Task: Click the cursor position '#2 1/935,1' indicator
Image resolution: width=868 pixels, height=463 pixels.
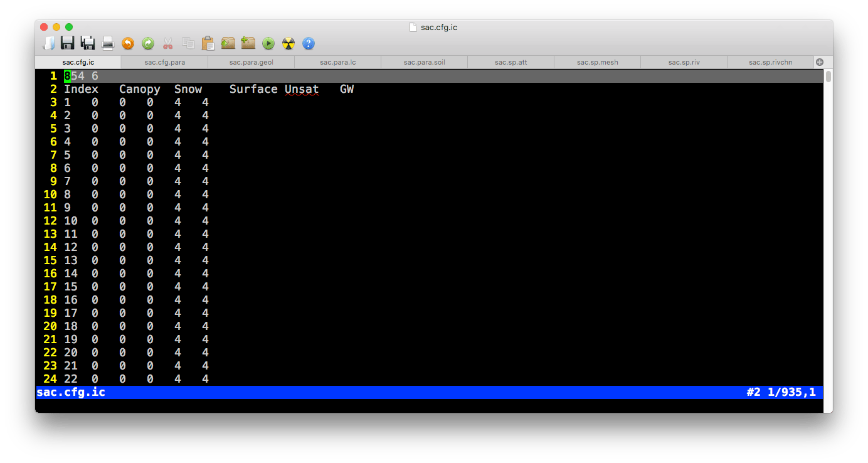Action: [x=781, y=393]
